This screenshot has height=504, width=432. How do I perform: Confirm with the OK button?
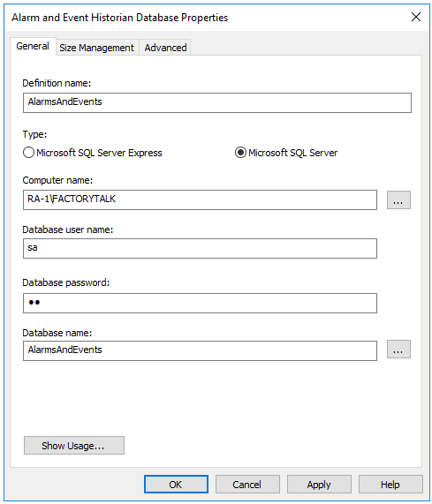[176, 484]
